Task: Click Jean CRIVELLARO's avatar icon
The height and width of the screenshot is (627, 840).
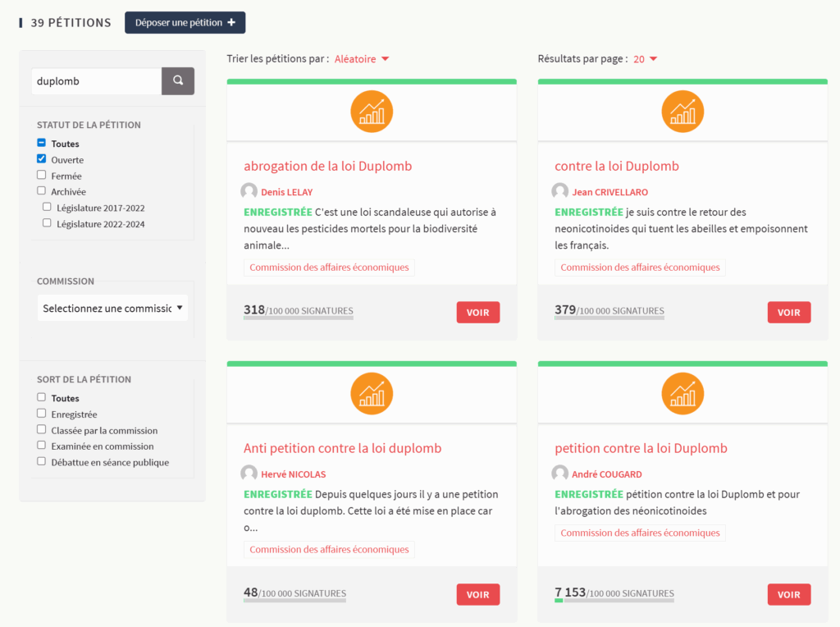Action: point(560,192)
